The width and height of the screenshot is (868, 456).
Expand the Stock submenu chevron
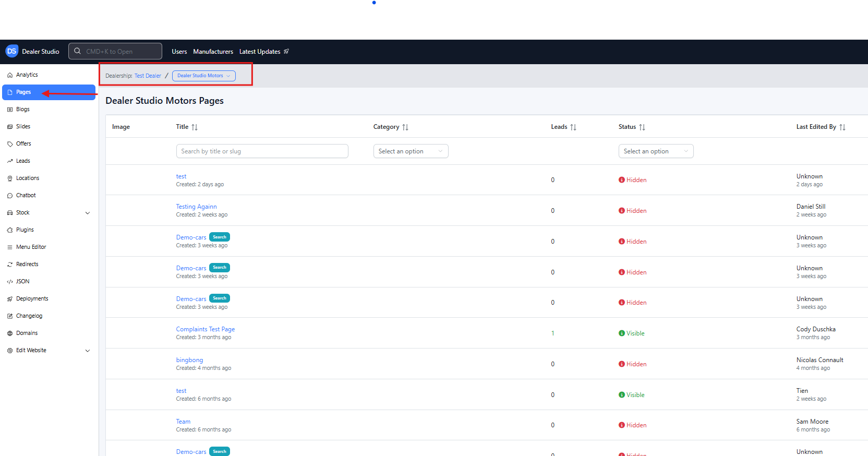point(88,213)
